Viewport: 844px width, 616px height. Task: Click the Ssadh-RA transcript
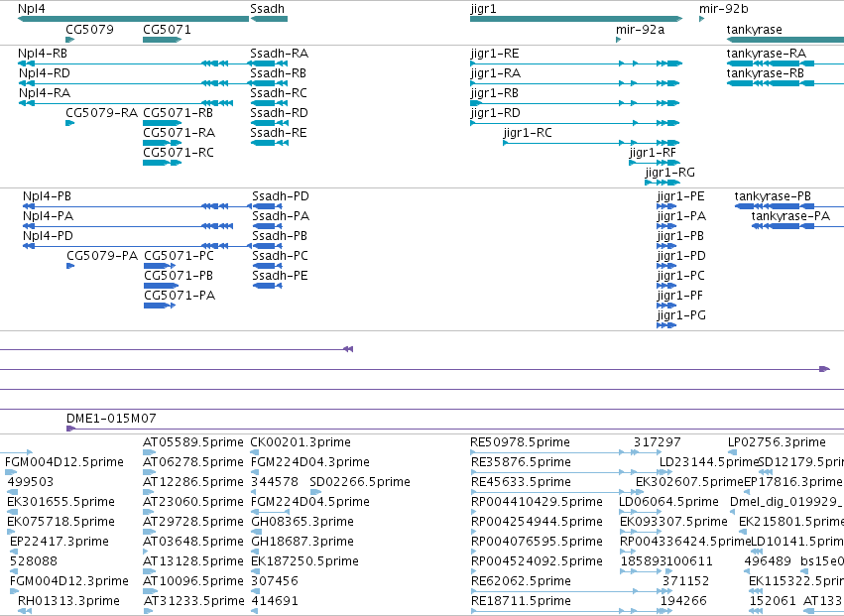pyautogui.click(x=269, y=63)
